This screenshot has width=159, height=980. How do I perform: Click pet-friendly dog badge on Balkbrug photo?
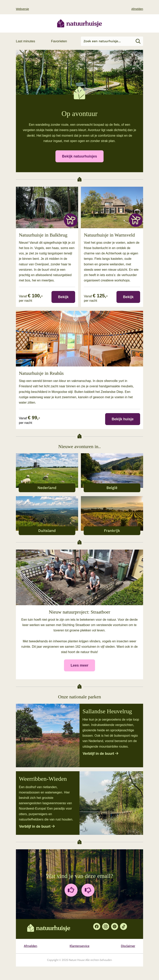point(70,219)
